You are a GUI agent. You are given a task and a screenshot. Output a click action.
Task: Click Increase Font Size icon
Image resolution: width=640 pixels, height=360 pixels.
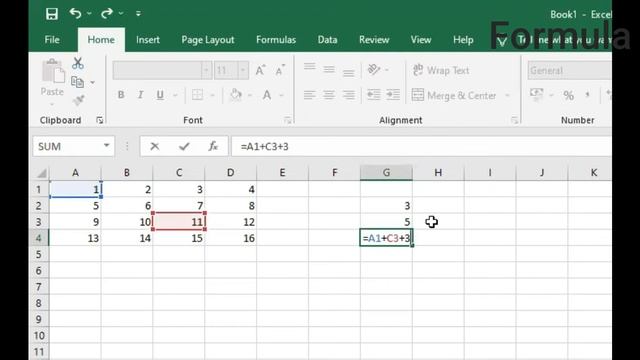pos(260,71)
